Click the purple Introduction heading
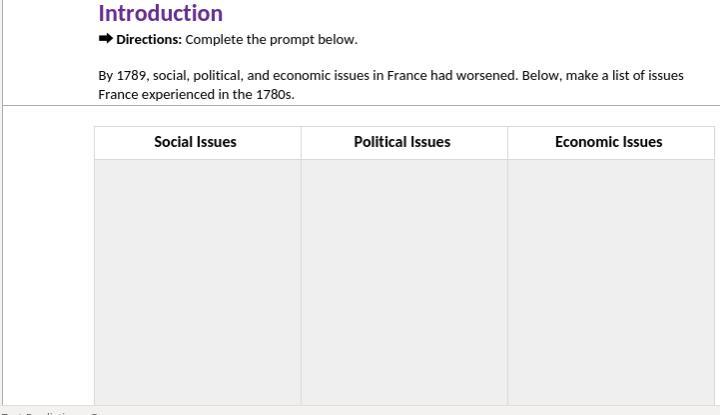Image resolution: width=720 pixels, height=415 pixels. pyautogui.click(x=160, y=13)
